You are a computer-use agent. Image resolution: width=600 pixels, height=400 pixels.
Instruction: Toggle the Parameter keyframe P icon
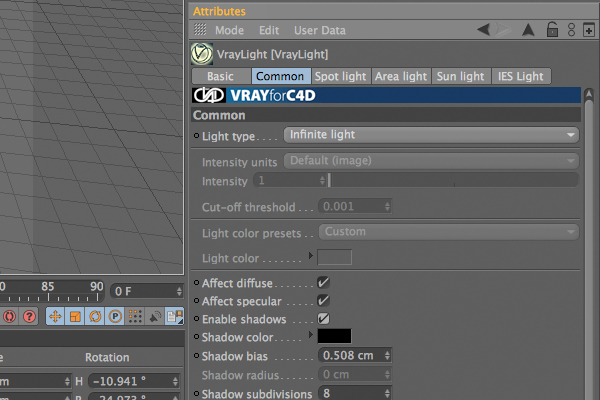click(115, 317)
